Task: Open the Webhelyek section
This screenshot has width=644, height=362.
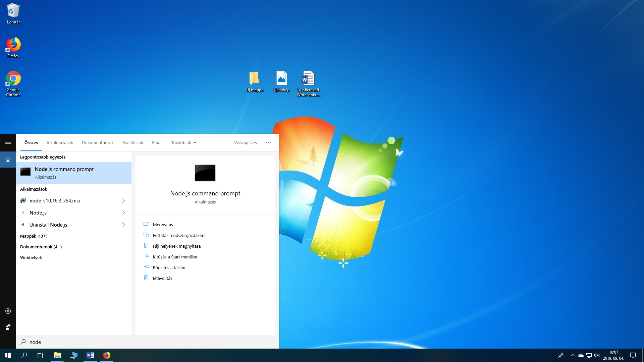Action: tap(31, 258)
